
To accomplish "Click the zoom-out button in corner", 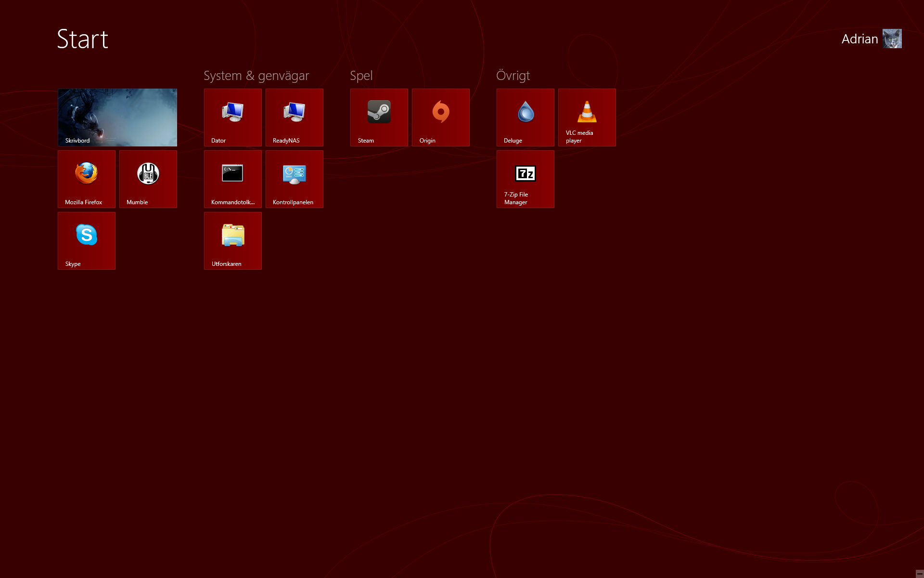I will tap(919, 574).
